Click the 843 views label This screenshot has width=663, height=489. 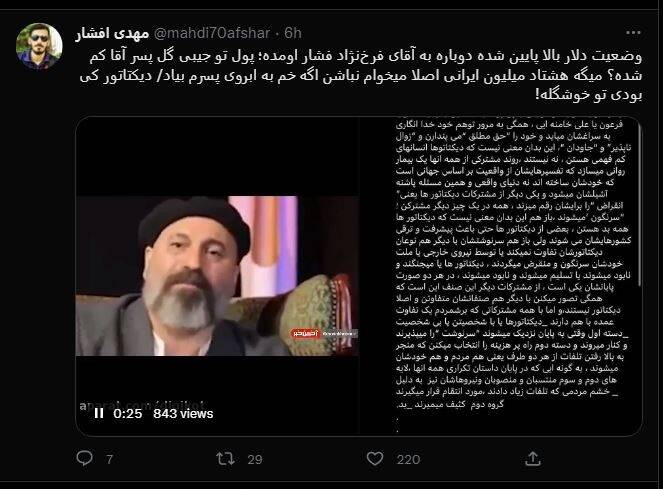[x=183, y=413]
